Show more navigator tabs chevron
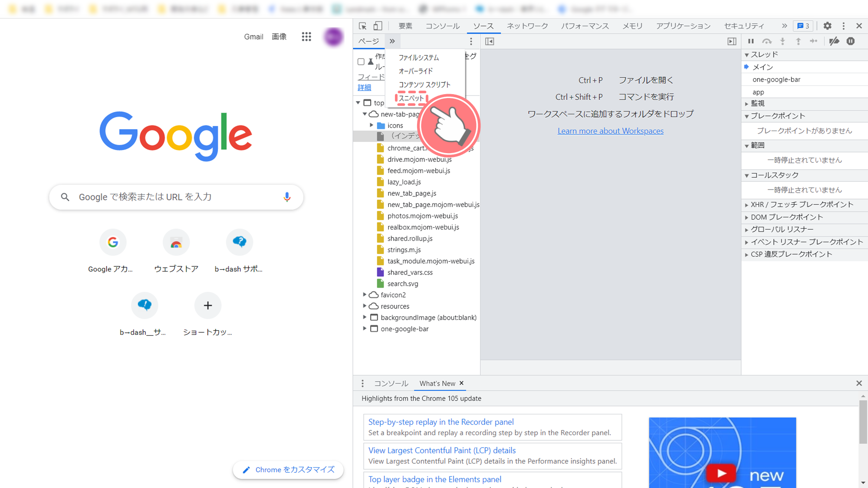Screen dimensions: 868x488 tap(392, 41)
